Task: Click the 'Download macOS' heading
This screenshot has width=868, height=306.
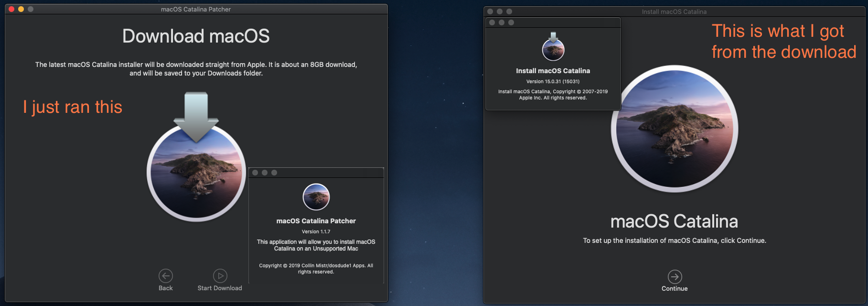Action: tap(196, 36)
